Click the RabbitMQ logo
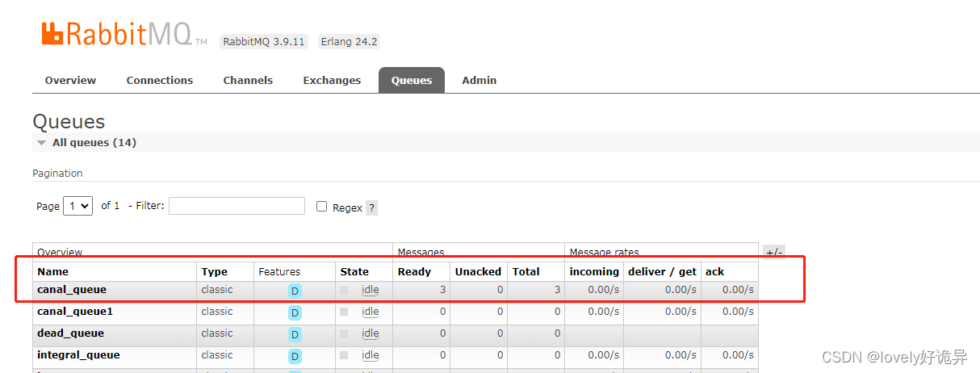Viewport: 980px width, 373px height. tap(124, 34)
